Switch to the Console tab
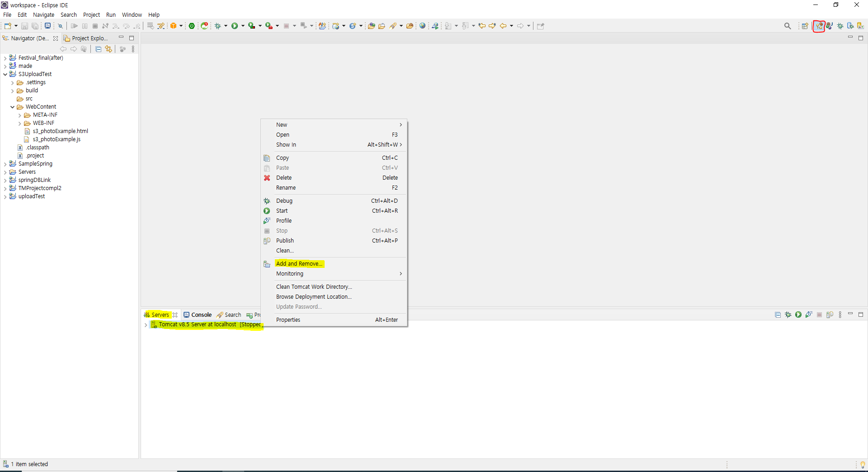This screenshot has height=472, width=868. tap(198, 315)
